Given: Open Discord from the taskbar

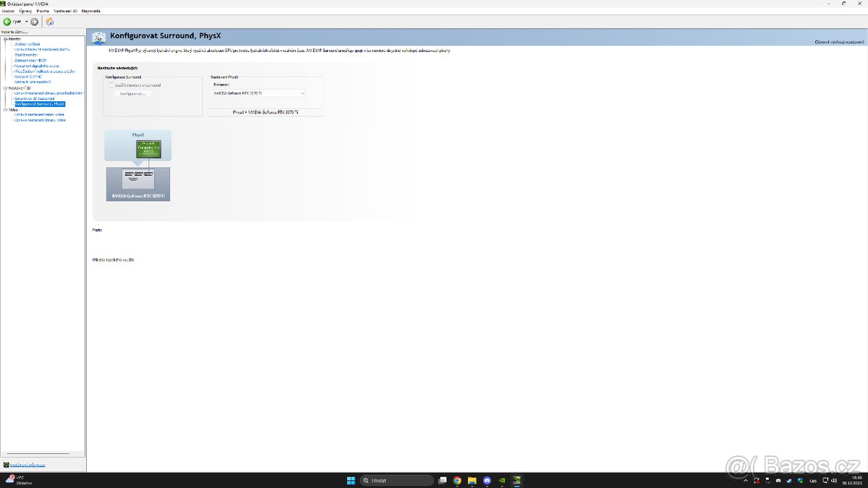Looking at the screenshot, I should pyautogui.click(x=487, y=480).
